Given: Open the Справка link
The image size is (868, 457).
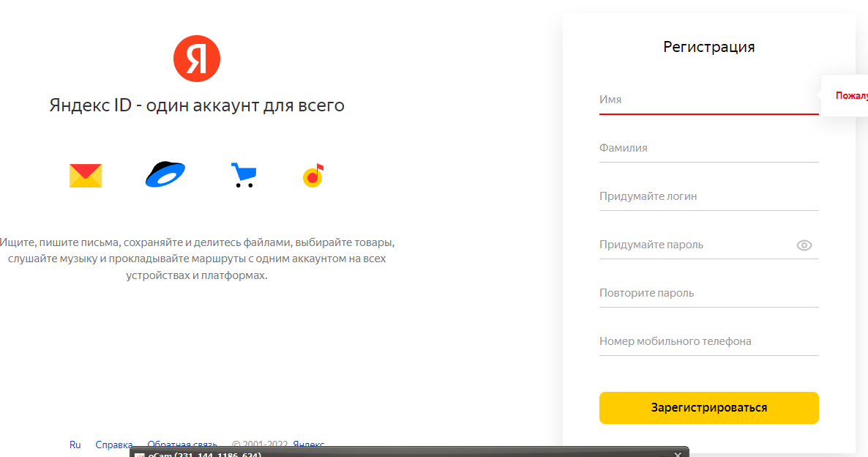Looking at the screenshot, I should (114, 445).
